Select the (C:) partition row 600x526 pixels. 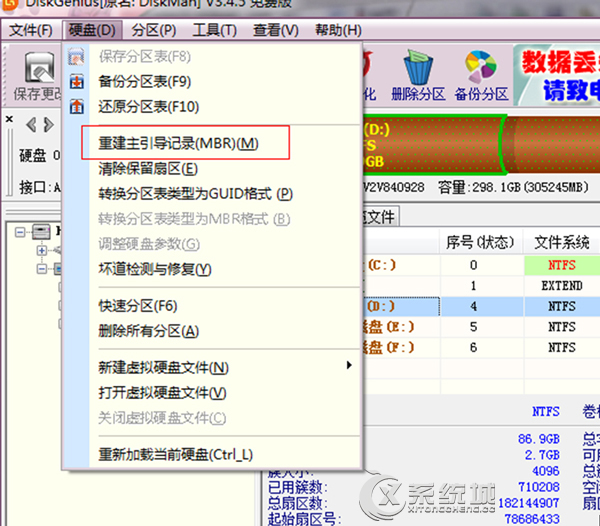click(x=481, y=265)
